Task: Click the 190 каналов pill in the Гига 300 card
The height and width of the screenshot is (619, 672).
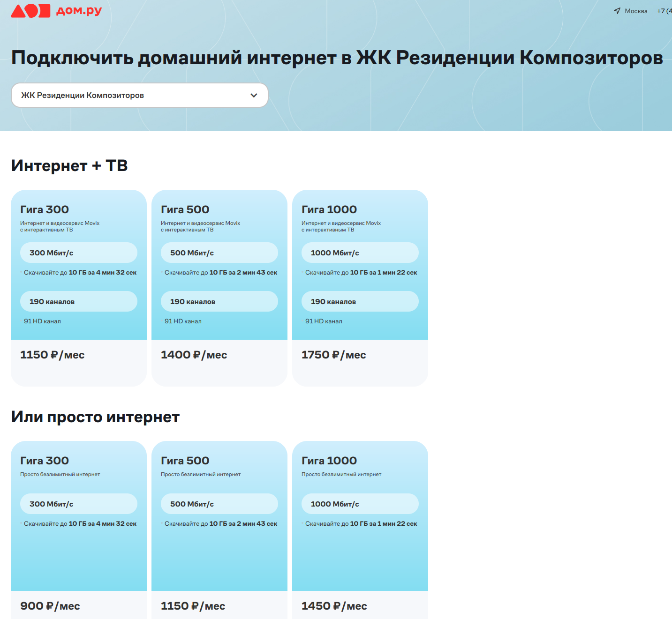Action: coord(79,301)
